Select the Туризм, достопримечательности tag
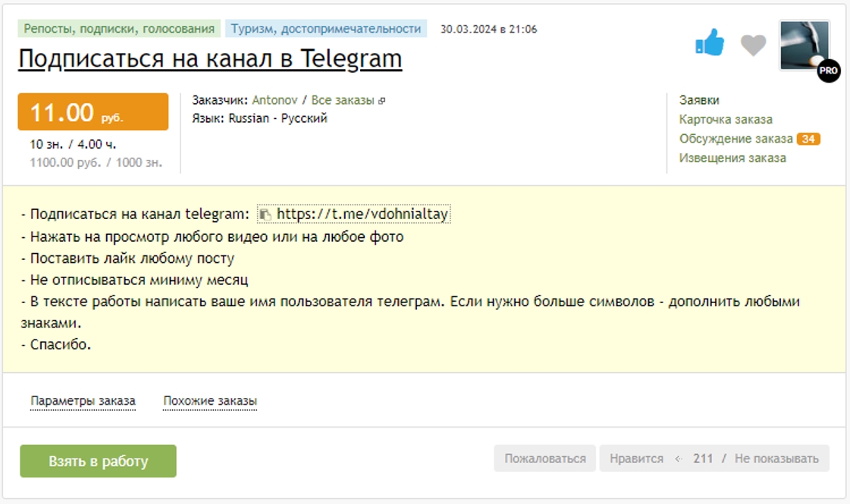The width and height of the screenshot is (850, 504). click(x=326, y=29)
